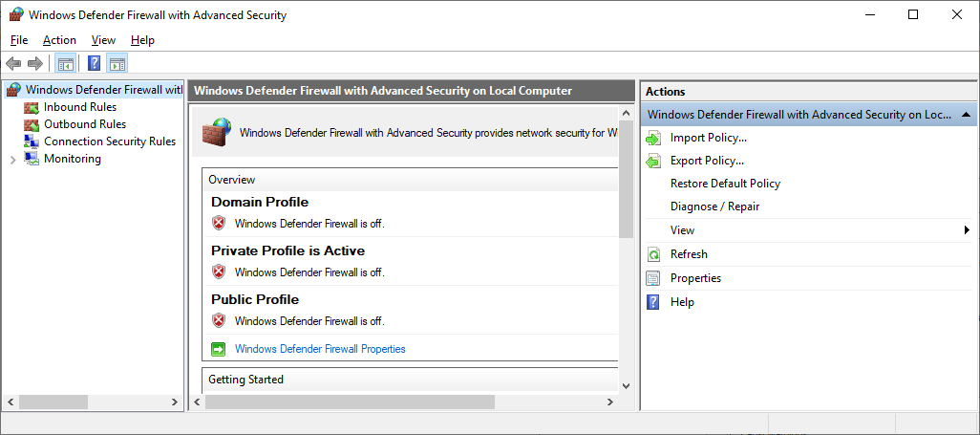
Task: Select Import Policy action
Action: pyautogui.click(x=709, y=138)
